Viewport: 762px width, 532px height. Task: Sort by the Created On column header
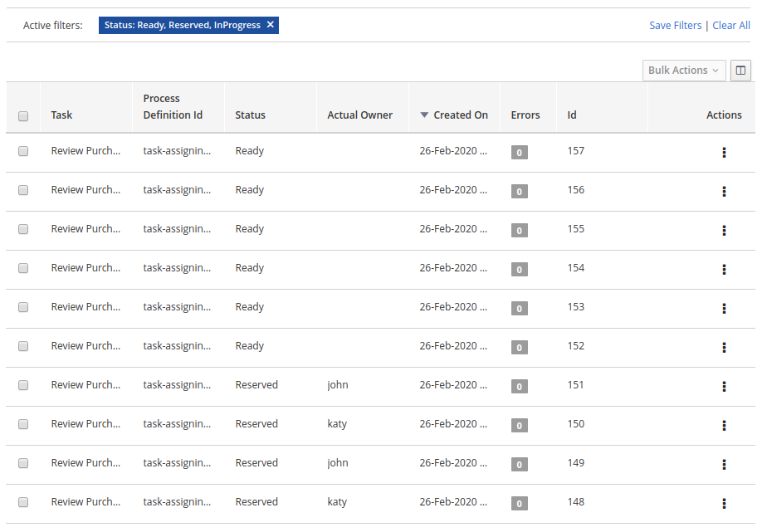(x=460, y=115)
